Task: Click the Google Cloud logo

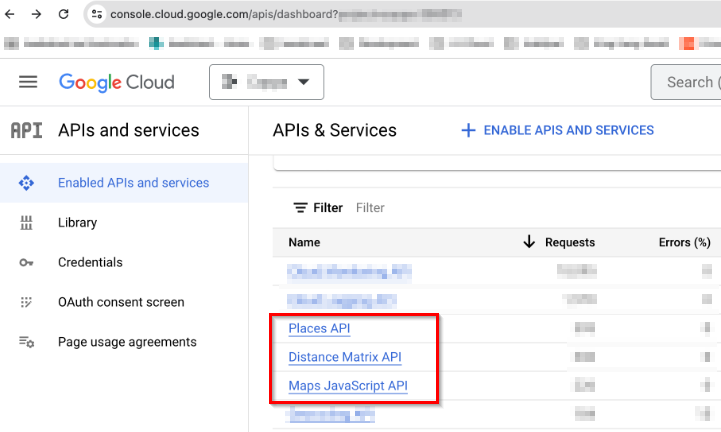Action: tap(117, 82)
